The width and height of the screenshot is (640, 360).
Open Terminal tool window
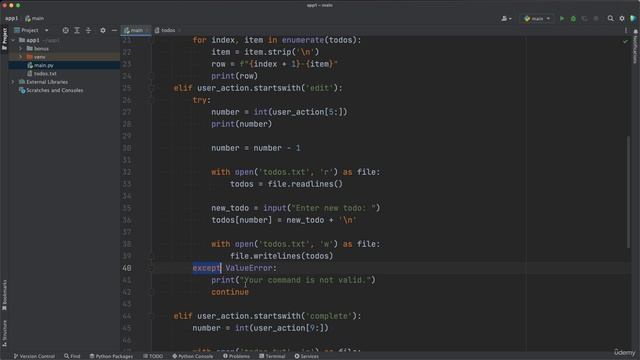point(272,356)
